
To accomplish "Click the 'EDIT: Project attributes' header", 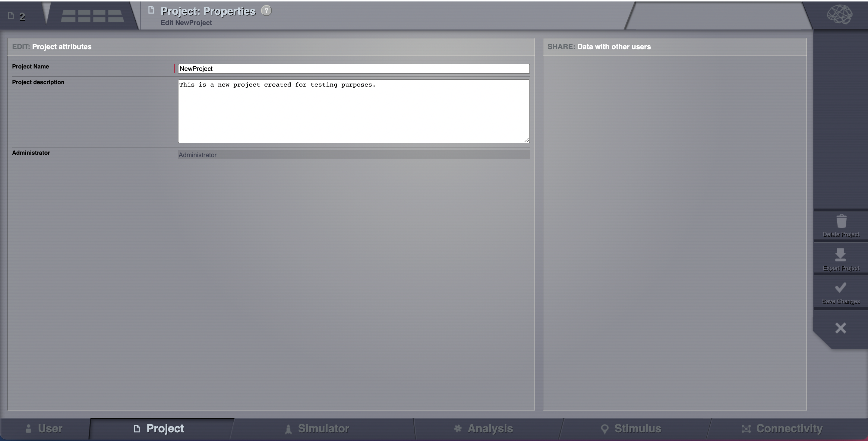I will (52, 46).
